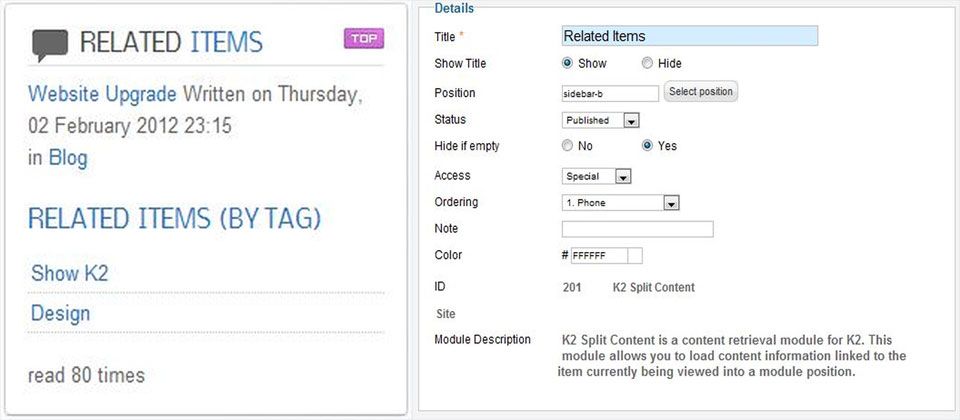Screen dimensions: 960x420
Task: Open the Status dropdown showing Published
Action: [x=601, y=120]
